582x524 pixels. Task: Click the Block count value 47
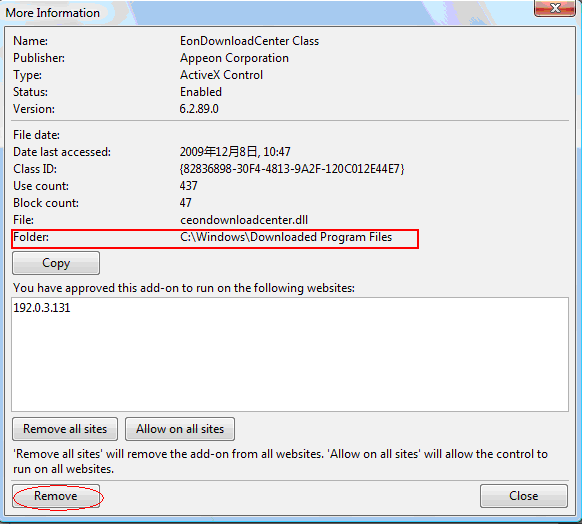click(x=186, y=203)
